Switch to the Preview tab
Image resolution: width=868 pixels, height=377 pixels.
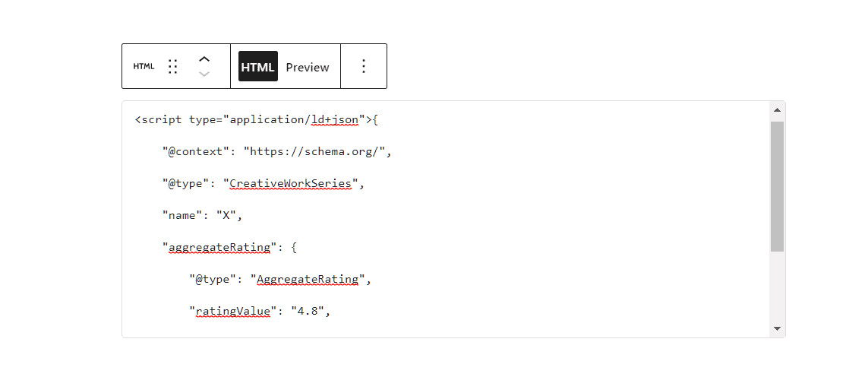pos(308,67)
